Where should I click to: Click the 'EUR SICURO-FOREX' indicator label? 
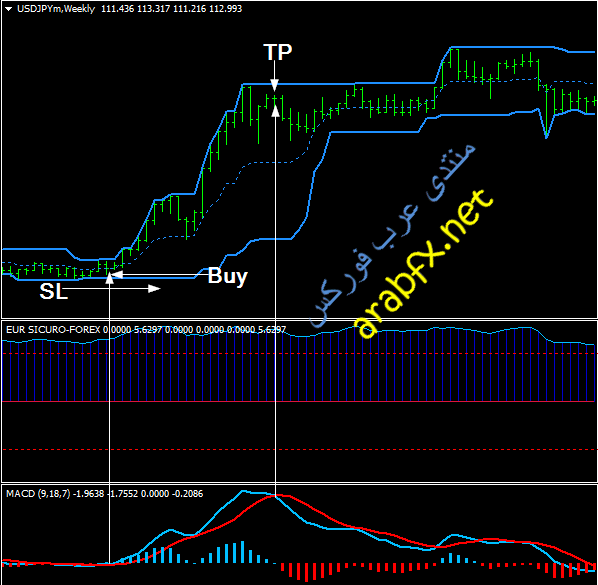pos(53,329)
